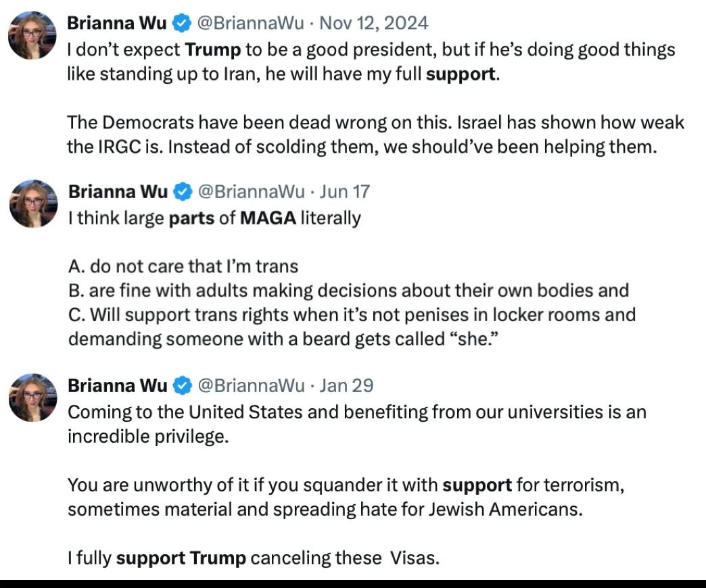Click the Brianna Wu name on the Jun 17 tweet

click(x=118, y=192)
